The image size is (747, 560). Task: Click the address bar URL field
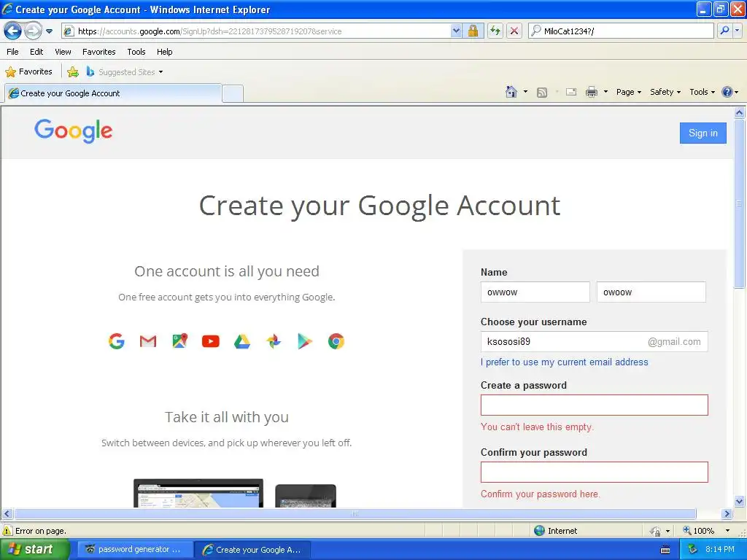(x=262, y=31)
